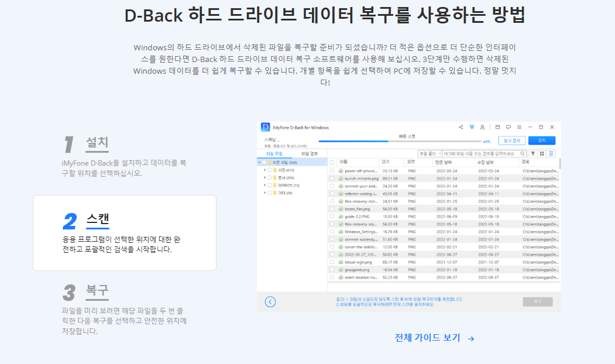Click the file icon of graugamb.png
This screenshot has height=364, width=615.
click(341, 270)
